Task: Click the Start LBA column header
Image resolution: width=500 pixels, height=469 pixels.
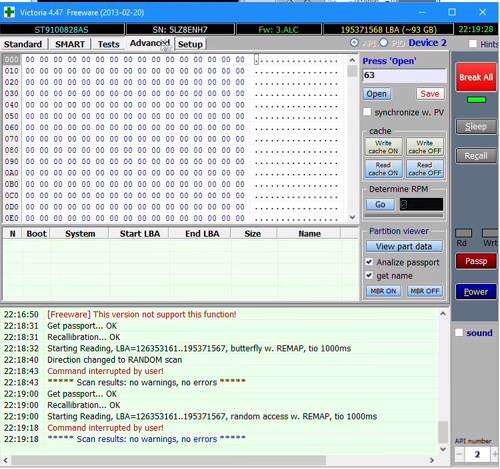Action: 140,234
